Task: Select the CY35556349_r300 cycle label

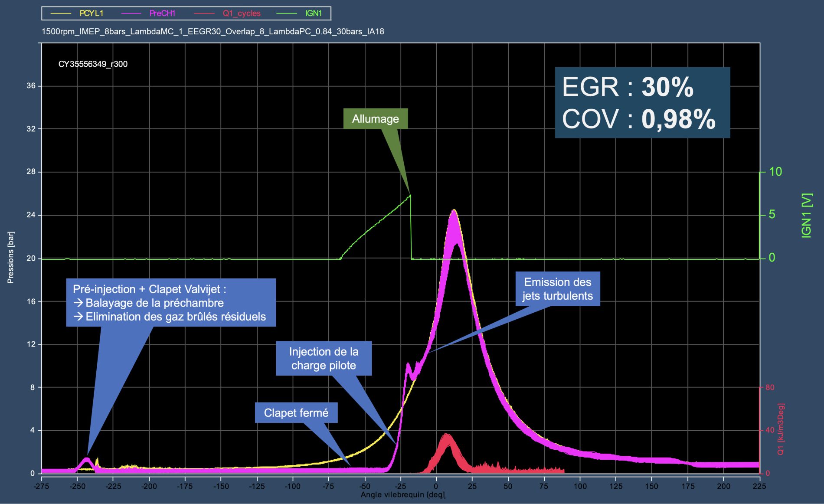Action: (x=93, y=64)
